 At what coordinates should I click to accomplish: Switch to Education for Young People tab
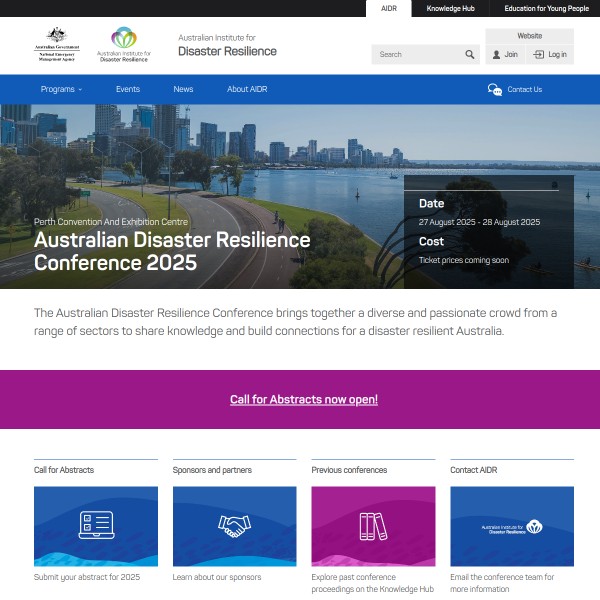click(x=546, y=8)
